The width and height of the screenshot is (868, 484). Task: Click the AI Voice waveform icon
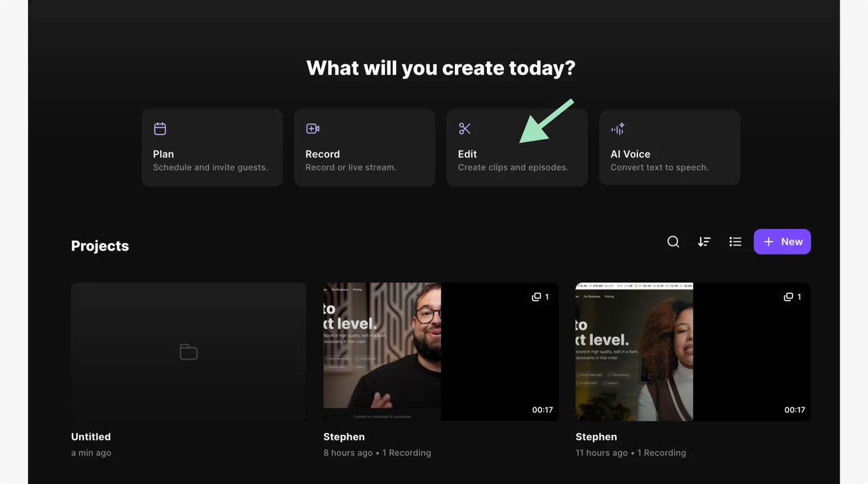[618, 129]
